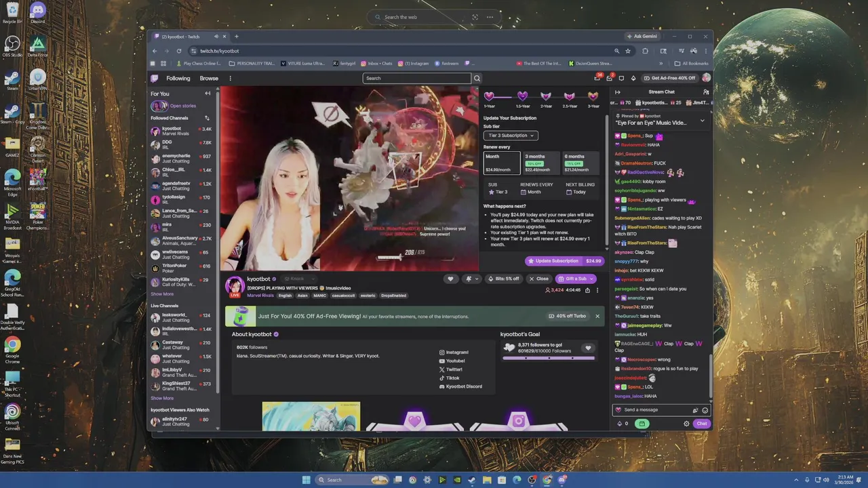Click the Bits cheer icon in chat input

695,410
